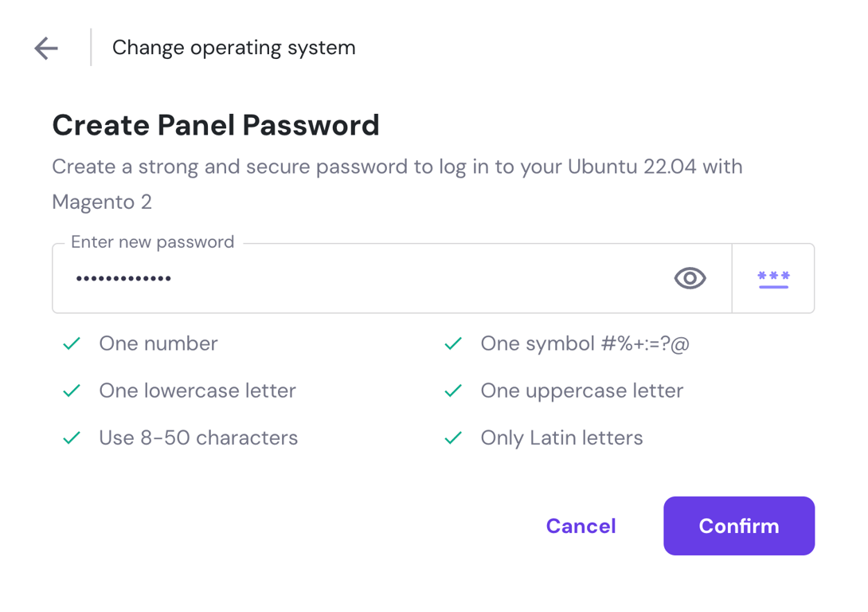The height and width of the screenshot is (612, 868).
Task: Click the checkmark beside One symbol #%+:=?@
Action: click(x=452, y=343)
